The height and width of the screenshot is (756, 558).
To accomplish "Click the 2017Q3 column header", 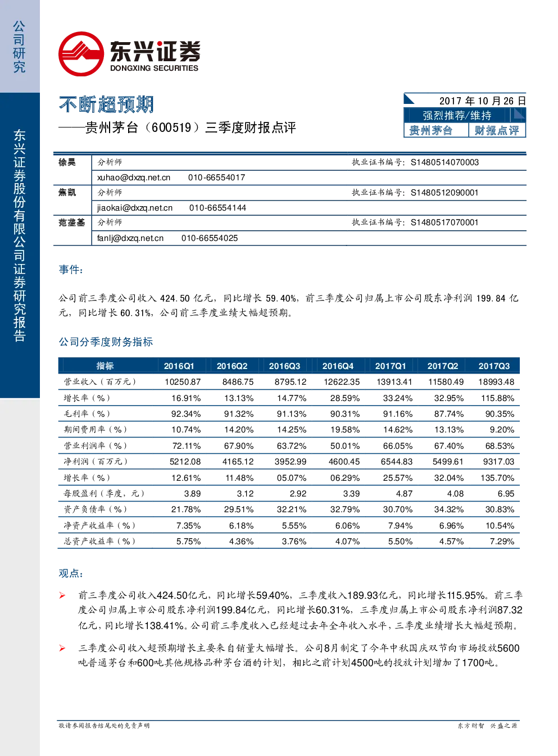I will click(x=494, y=366).
